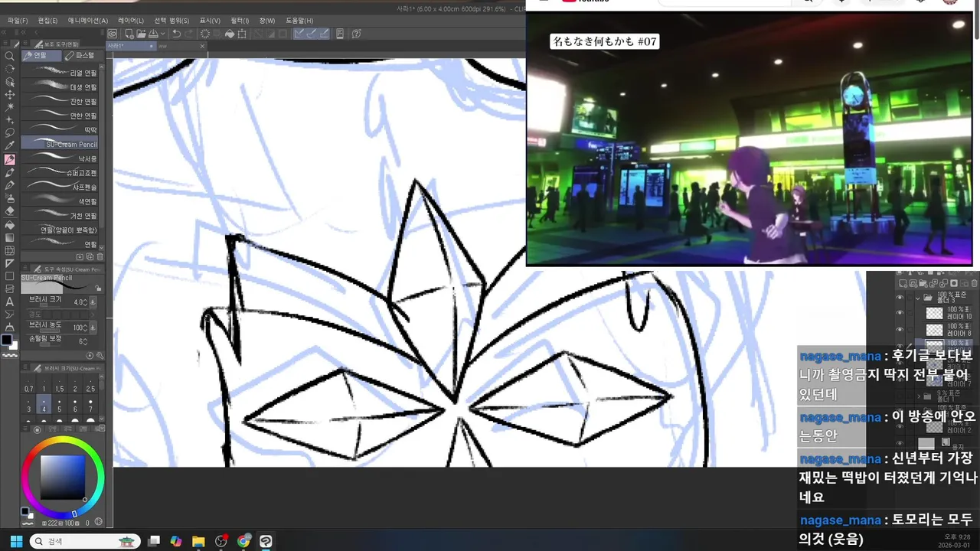980x551 pixels.
Task: Select the eraser tool
Action: (x=9, y=211)
